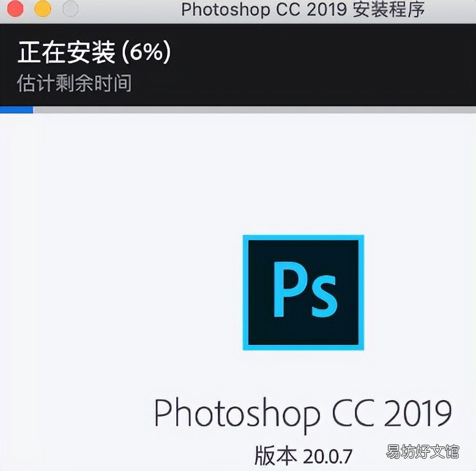The image size is (476, 471).
Task: Click the word Photoshop in the title bar
Action: pos(225,10)
